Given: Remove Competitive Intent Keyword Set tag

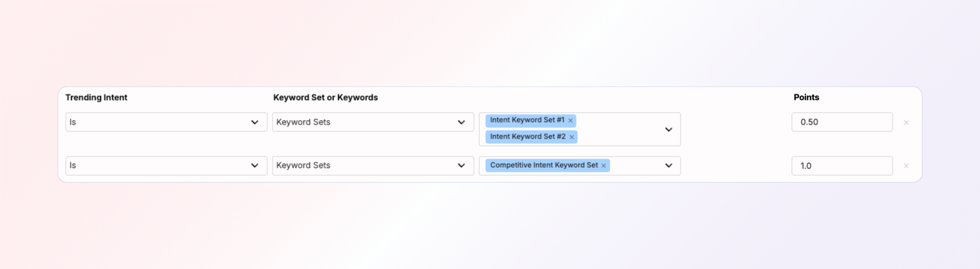Looking at the screenshot, I should point(604,166).
